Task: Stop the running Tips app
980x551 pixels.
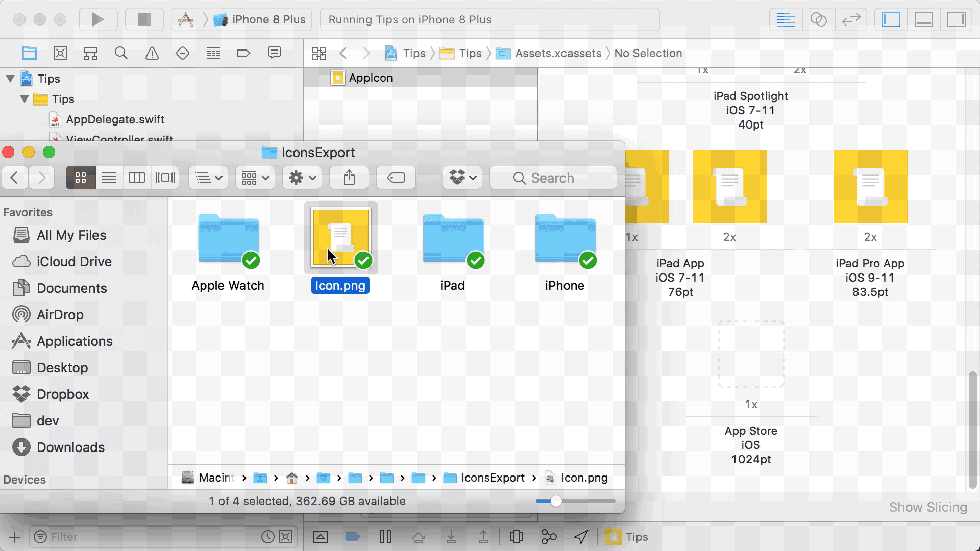Action: (x=144, y=19)
